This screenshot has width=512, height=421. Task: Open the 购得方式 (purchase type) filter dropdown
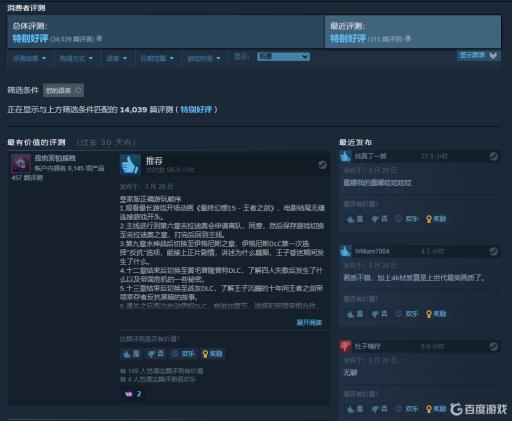click(x=76, y=59)
